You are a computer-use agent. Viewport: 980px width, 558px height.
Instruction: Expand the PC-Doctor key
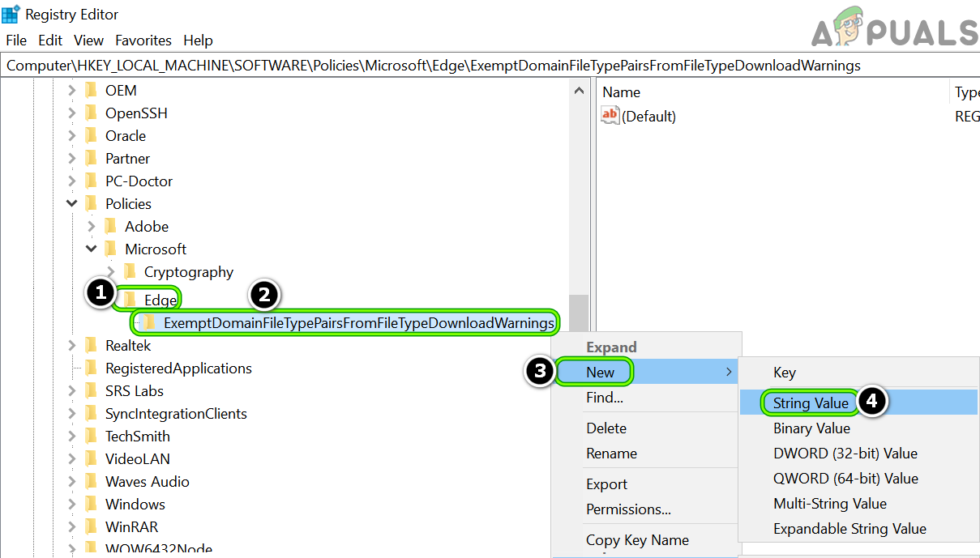[72, 181]
